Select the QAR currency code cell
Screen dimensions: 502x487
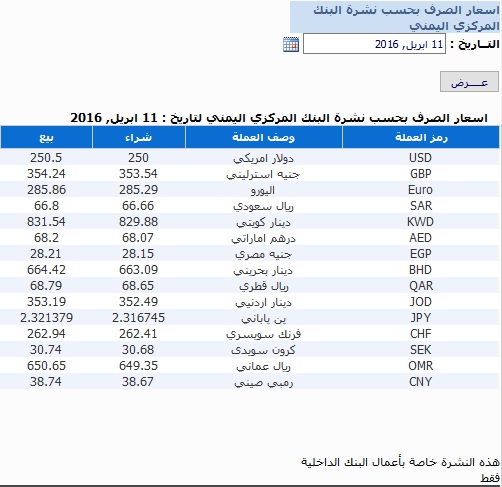point(421,286)
